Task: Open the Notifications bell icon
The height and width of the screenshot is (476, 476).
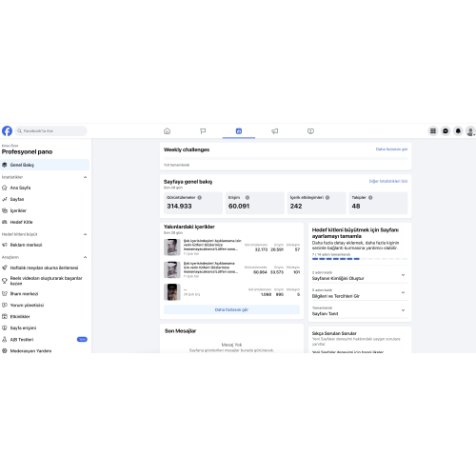Action: pyautogui.click(x=458, y=130)
